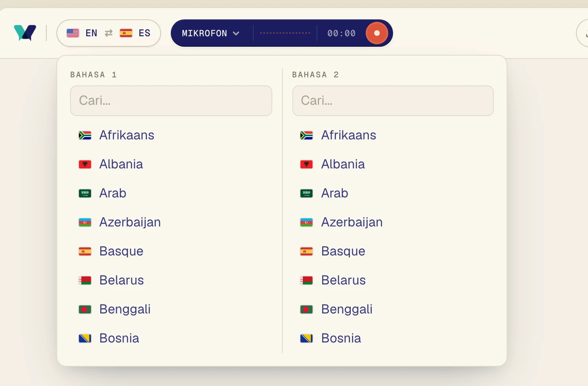This screenshot has width=588, height=386.
Task: Select the Arab flag icon under Bahasa 1
Action: (x=85, y=193)
